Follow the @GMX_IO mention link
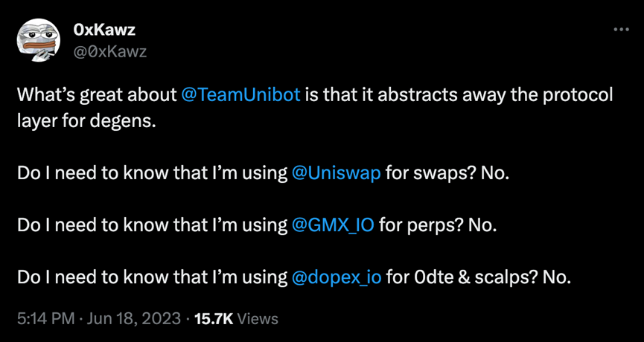This screenshot has width=644, height=342. [x=334, y=225]
